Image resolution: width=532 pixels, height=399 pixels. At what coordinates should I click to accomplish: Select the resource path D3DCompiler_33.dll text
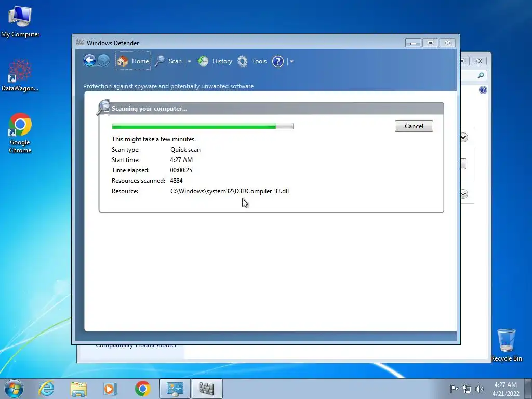[230, 191]
